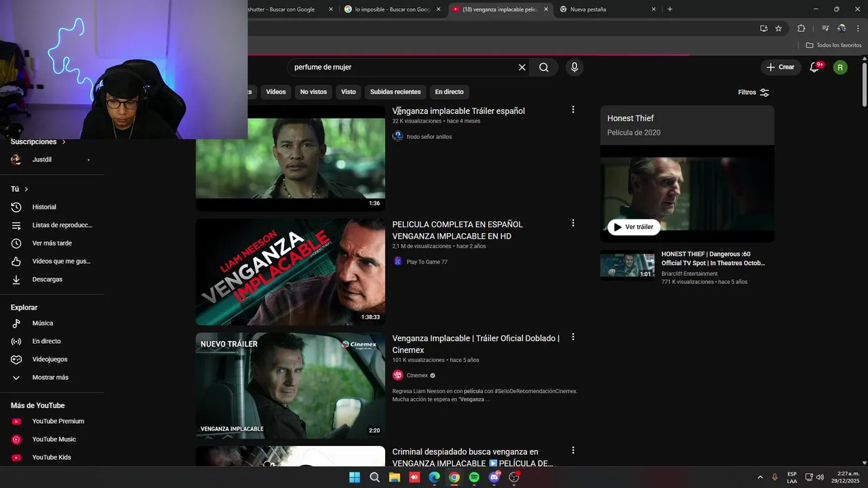The width and height of the screenshot is (868, 488).
Task: Open the Filtros search filters
Action: 753,92
